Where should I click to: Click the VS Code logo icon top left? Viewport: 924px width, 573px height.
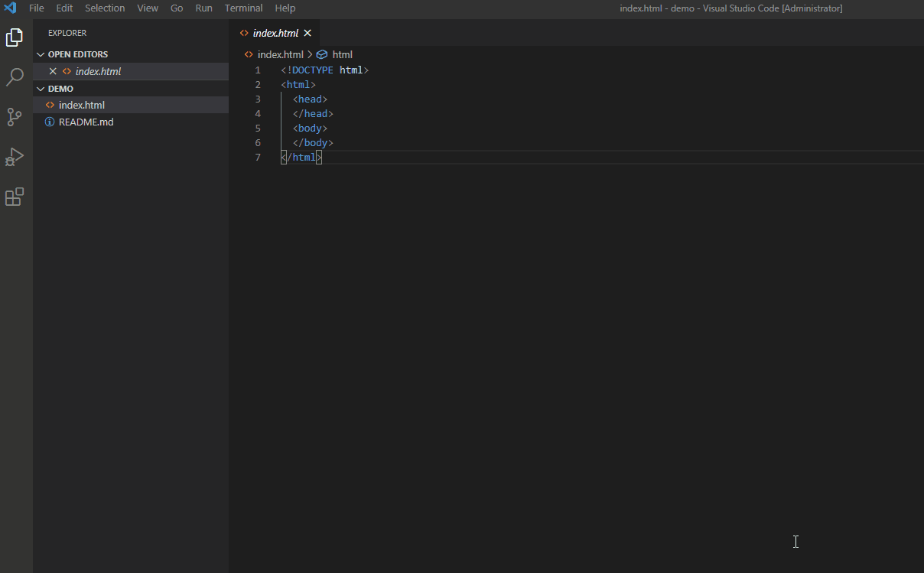9,8
